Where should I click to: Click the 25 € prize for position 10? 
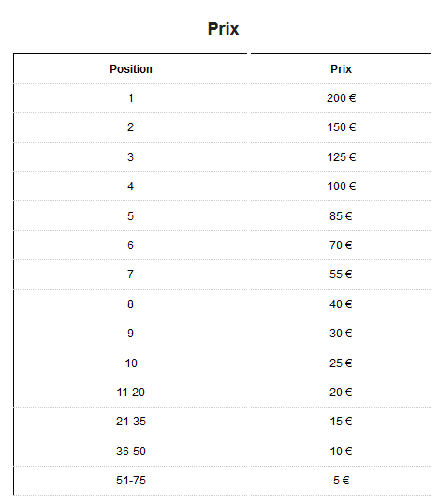pyautogui.click(x=341, y=363)
